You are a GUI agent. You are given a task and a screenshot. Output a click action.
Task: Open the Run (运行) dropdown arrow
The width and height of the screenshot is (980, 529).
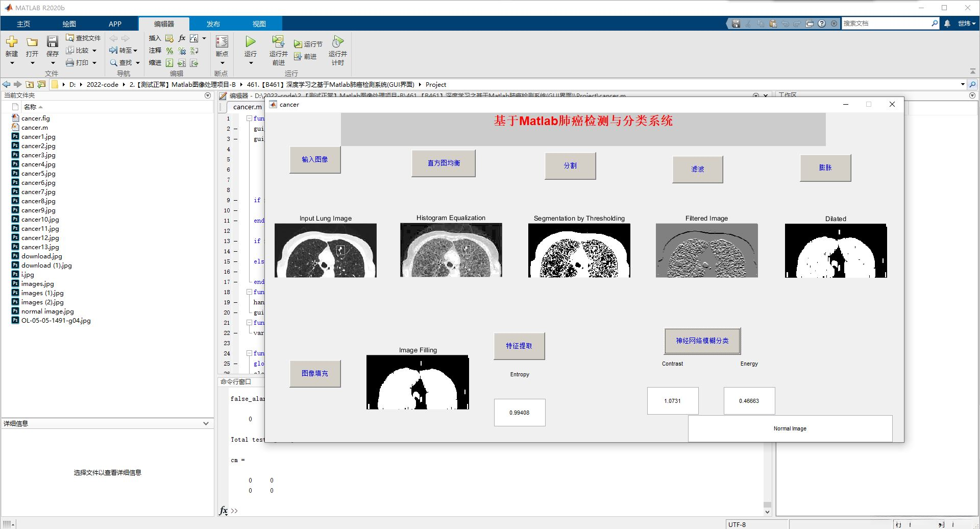pyautogui.click(x=251, y=63)
